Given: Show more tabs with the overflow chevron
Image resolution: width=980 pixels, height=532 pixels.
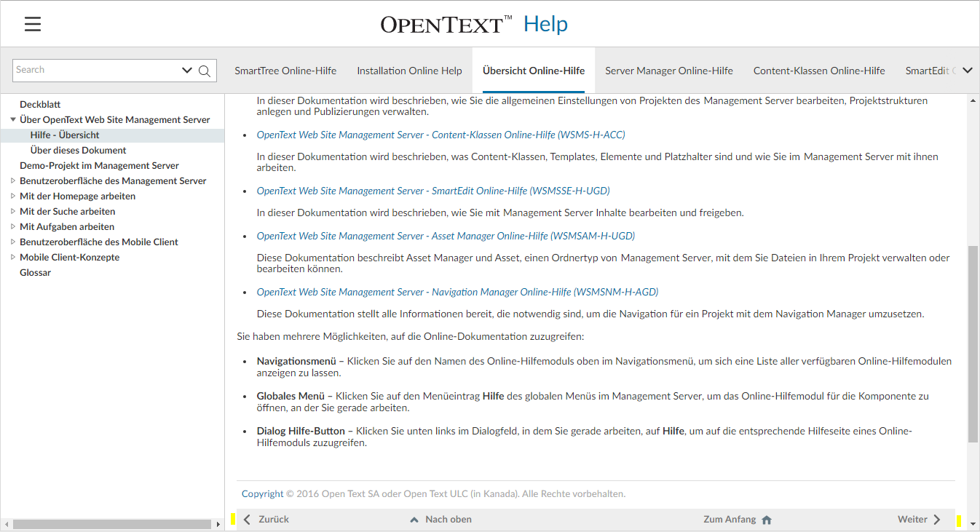Looking at the screenshot, I should [x=968, y=71].
